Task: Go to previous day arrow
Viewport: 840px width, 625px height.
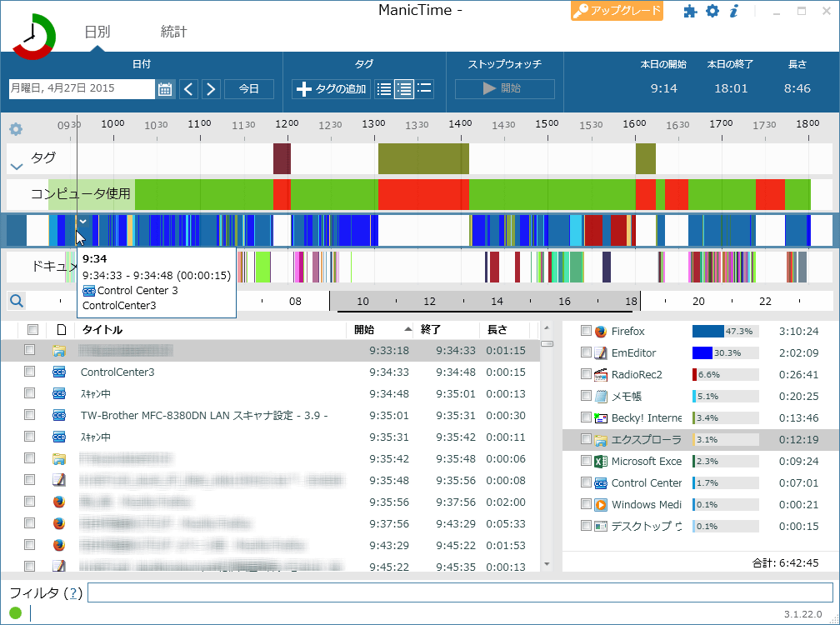Action: 188,89
